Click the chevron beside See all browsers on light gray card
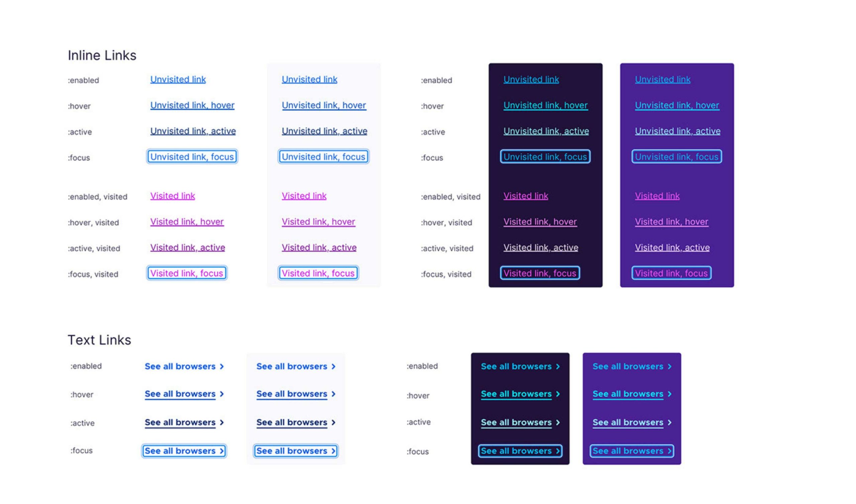The width and height of the screenshot is (856, 504). [x=333, y=366]
